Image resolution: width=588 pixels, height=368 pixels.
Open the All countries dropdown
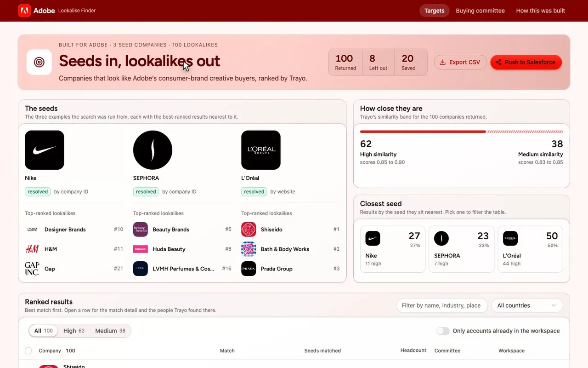(x=527, y=305)
